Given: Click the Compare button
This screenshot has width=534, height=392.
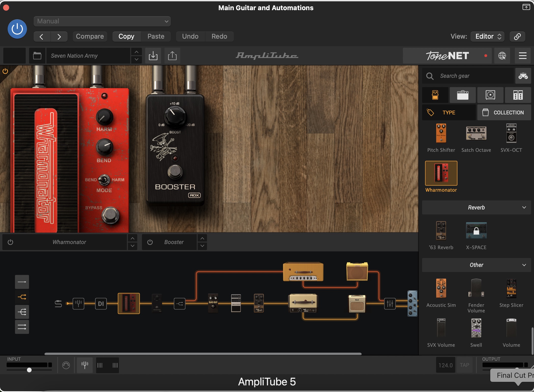Looking at the screenshot, I should 90,37.
